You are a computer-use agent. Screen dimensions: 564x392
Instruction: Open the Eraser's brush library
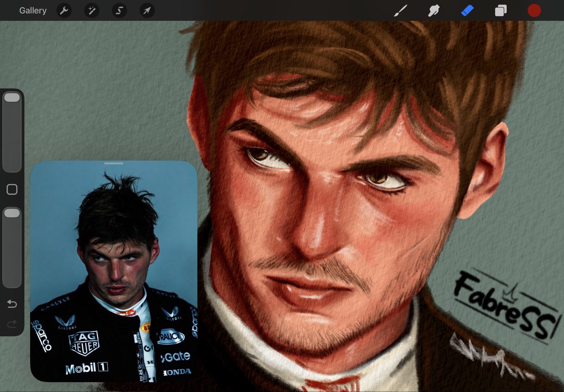[x=466, y=10]
